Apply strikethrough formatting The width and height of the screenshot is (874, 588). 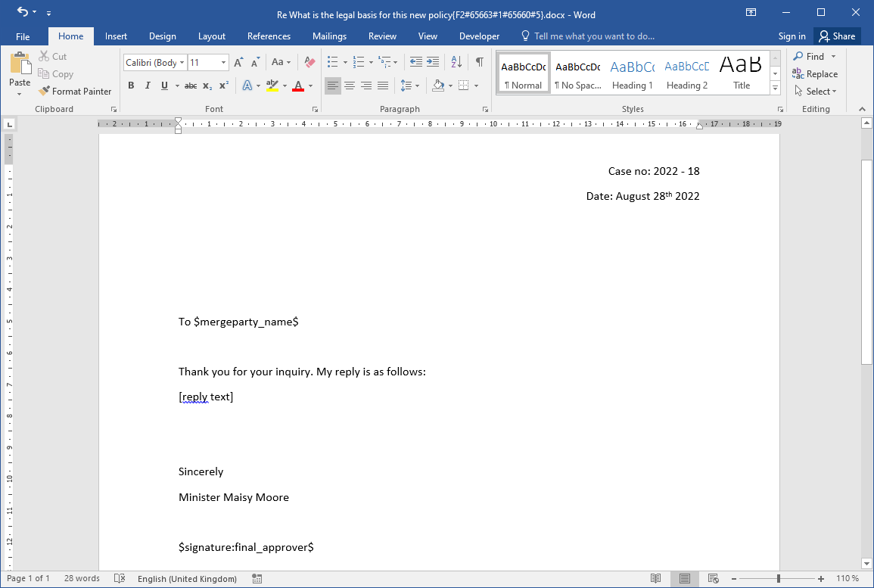click(x=191, y=86)
